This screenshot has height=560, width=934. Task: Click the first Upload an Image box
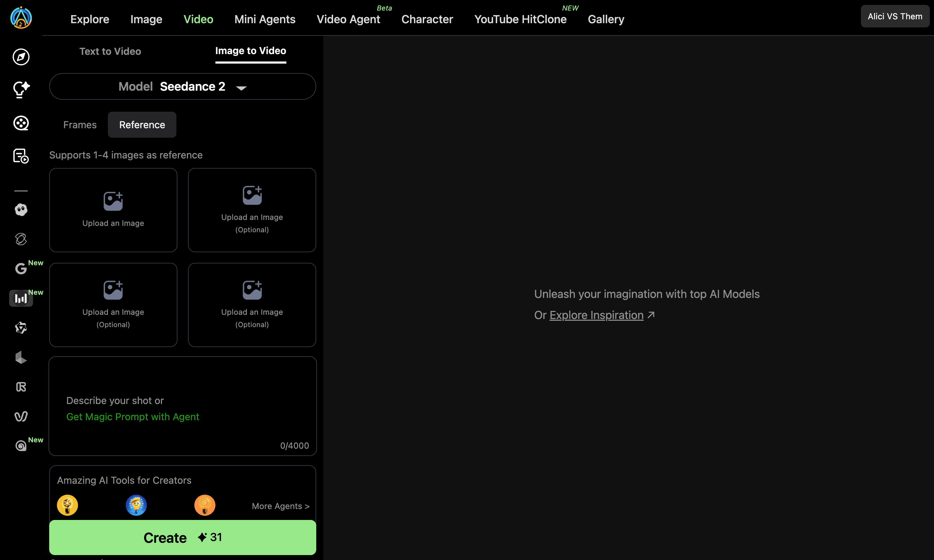[x=113, y=210]
